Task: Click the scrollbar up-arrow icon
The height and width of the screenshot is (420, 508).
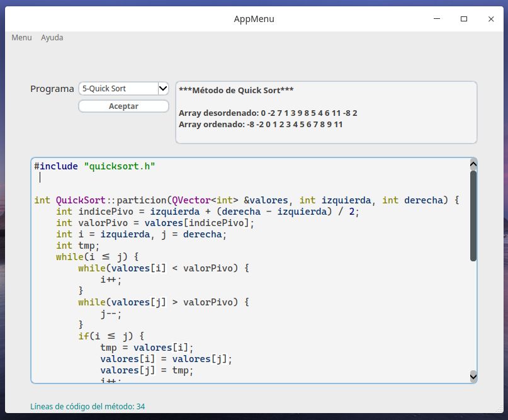Action: click(x=473, y=163)
